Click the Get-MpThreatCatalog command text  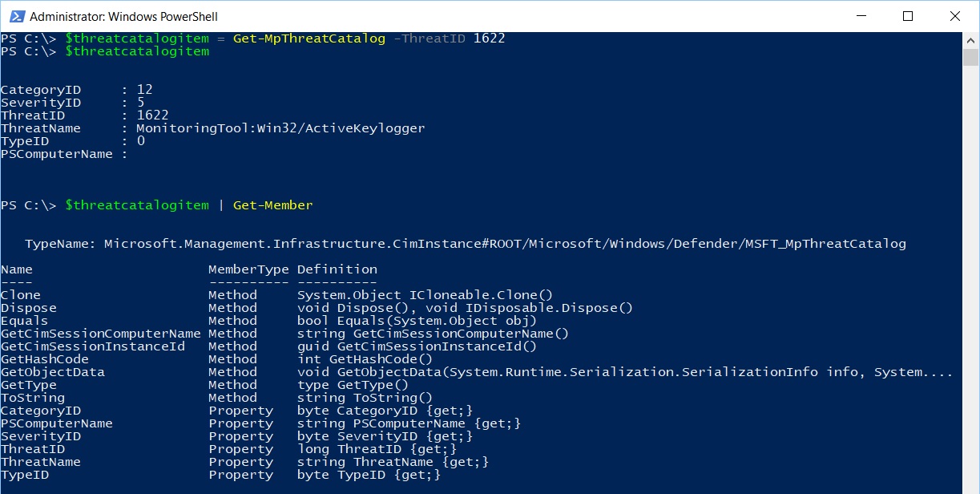309,38
